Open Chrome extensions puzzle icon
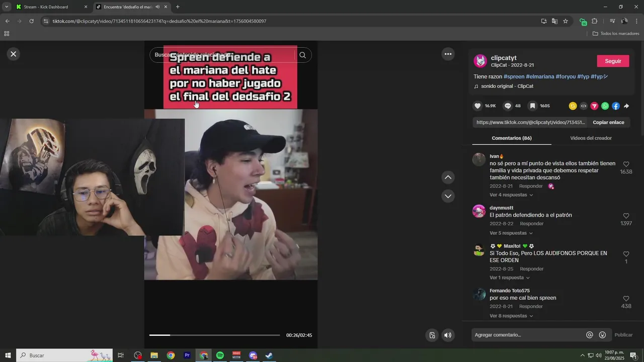This screenshot has height=362, width=644. [x=595, y=21]
